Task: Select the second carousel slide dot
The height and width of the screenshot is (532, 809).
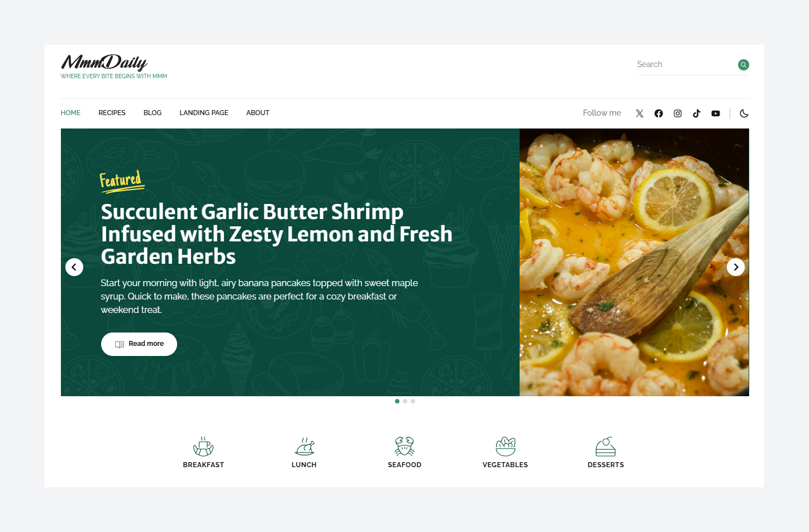Action: click(x=405, y=401)
